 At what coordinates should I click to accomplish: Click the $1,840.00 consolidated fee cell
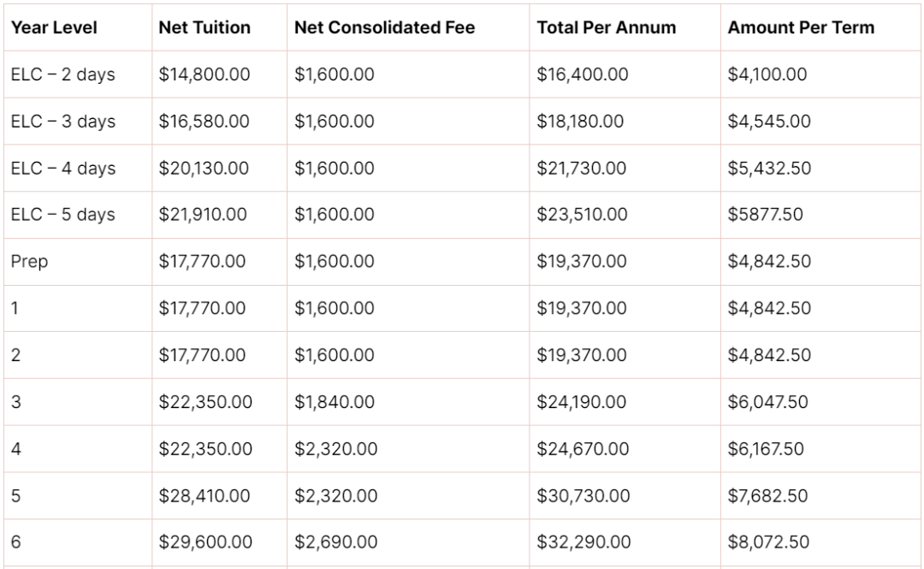pos(335,402)
